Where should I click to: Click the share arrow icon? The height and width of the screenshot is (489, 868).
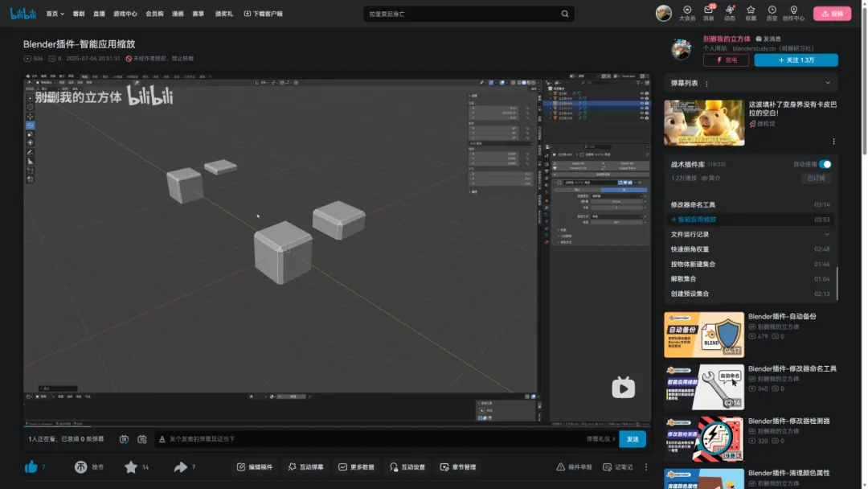tap(181, 466)
